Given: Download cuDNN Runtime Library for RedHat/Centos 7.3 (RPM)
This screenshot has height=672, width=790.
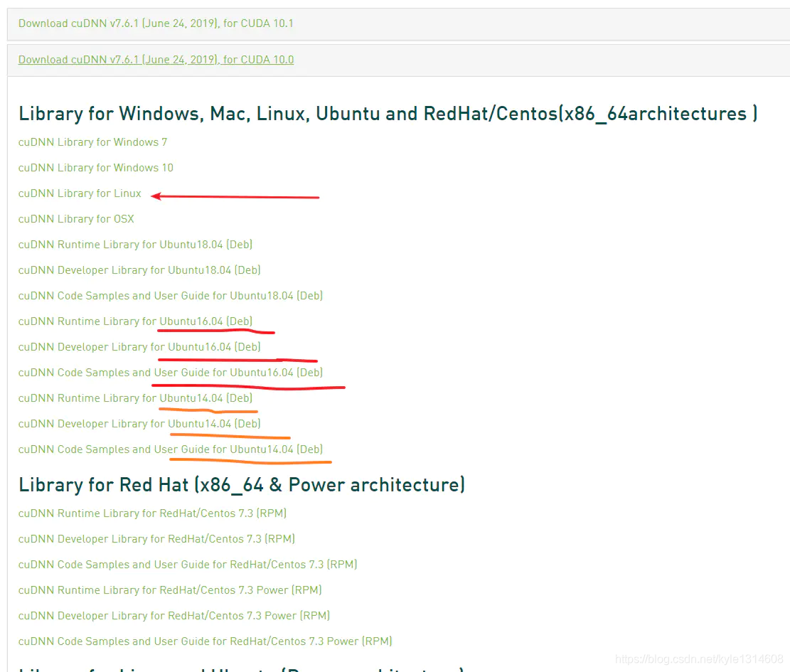Looking at the screenshot, I should [152, 513].
